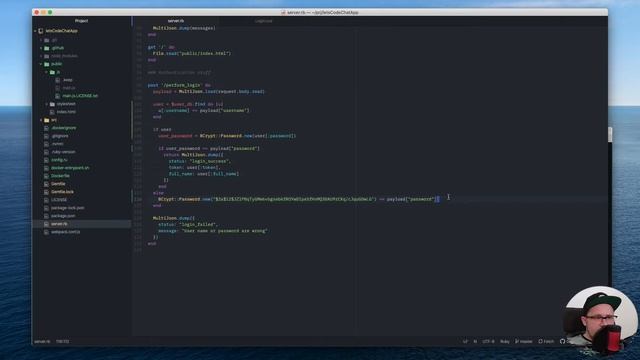The image size is (640, 360).
Task: Collapse the js folder inside public
Action: (x=47, y=72)
